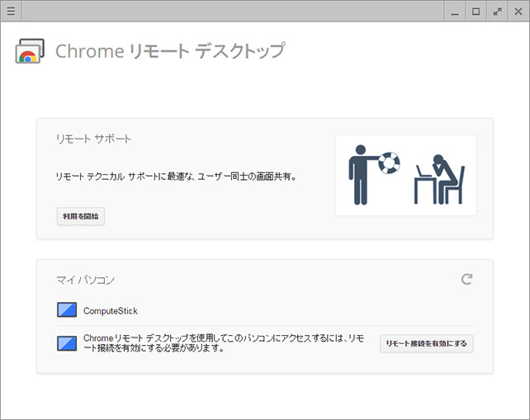Toggle fullscreen using the expand arrows icon
This screenshot has height=420, width=530.
click(x=497, y=12)
